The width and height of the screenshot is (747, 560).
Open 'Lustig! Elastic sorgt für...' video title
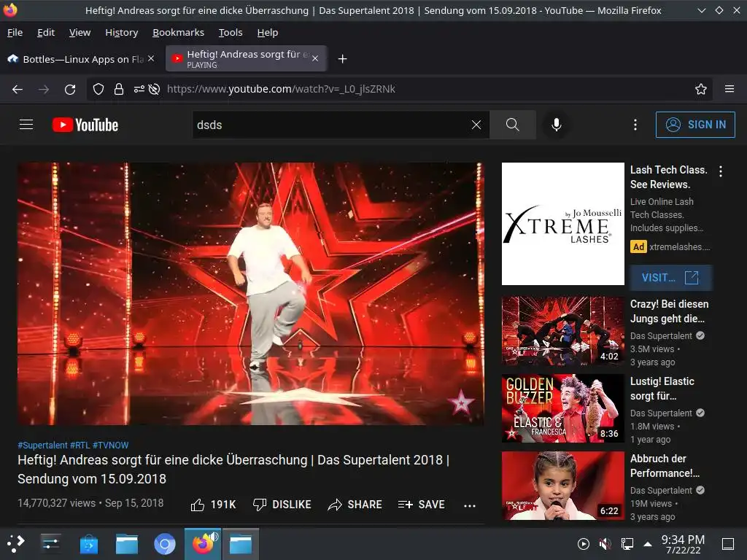[x=662, y=389]
